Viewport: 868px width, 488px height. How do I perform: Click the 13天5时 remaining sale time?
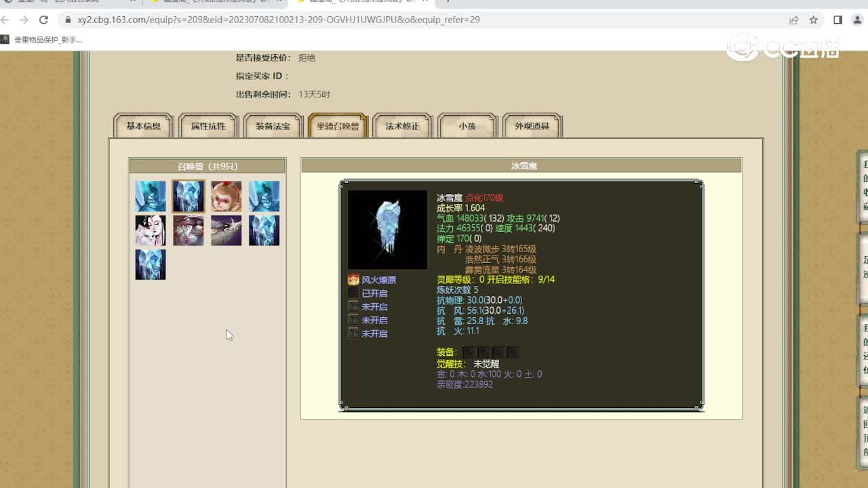click(315, 94)
